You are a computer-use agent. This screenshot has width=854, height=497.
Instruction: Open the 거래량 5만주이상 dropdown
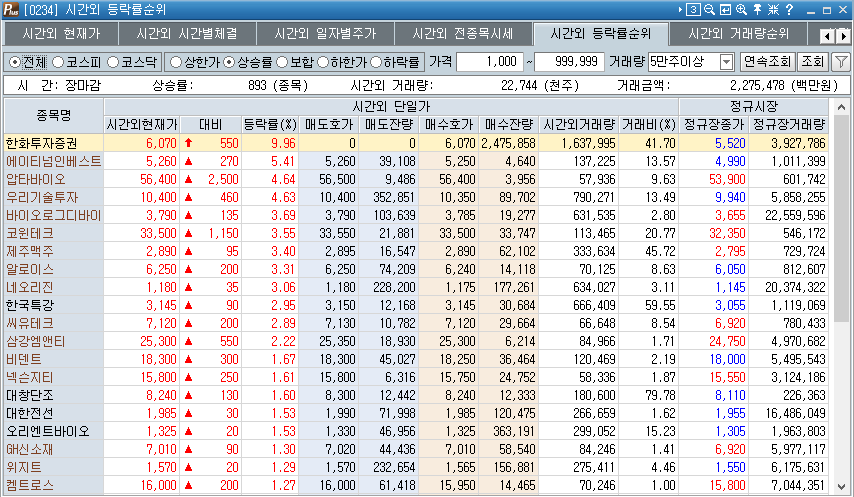pos(727,62)
